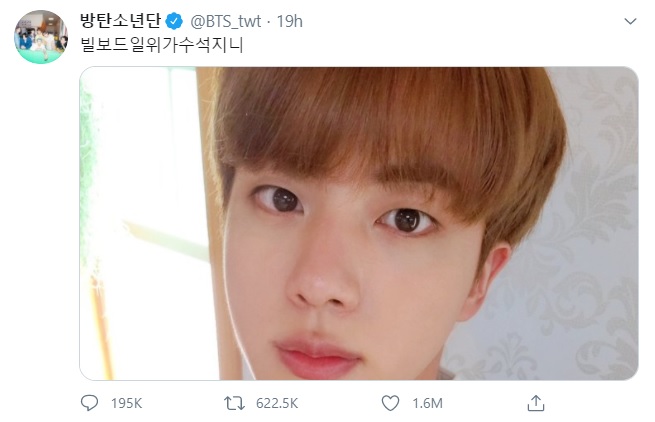Open the share tweet icon
655x422 pixels.
[536, 402]
